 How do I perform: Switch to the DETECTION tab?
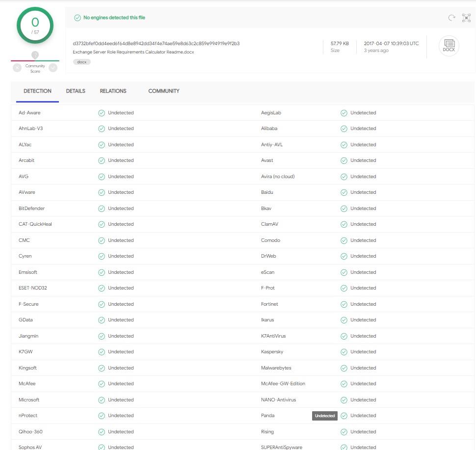tap(37, 91)
